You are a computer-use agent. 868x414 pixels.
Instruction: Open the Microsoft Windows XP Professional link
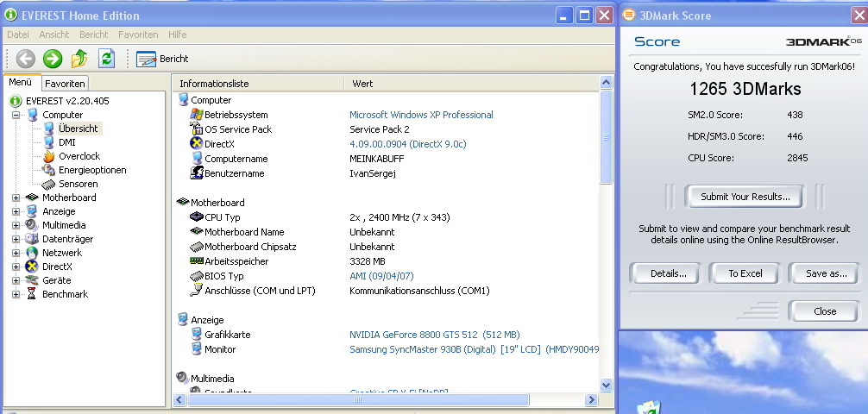(421, 115)
